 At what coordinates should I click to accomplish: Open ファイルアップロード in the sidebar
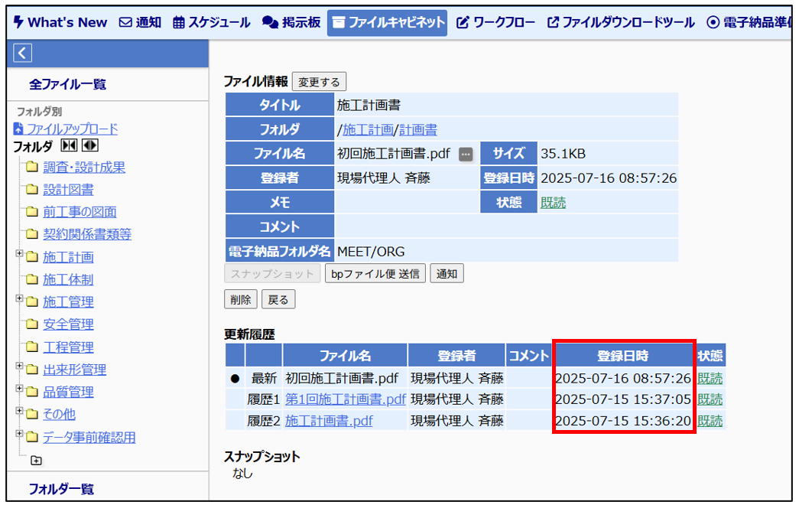71,129
